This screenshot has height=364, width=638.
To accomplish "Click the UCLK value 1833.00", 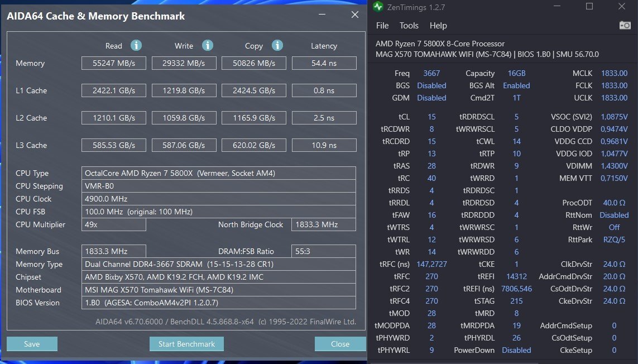I will pyautogui.click(x=614, y=98).
